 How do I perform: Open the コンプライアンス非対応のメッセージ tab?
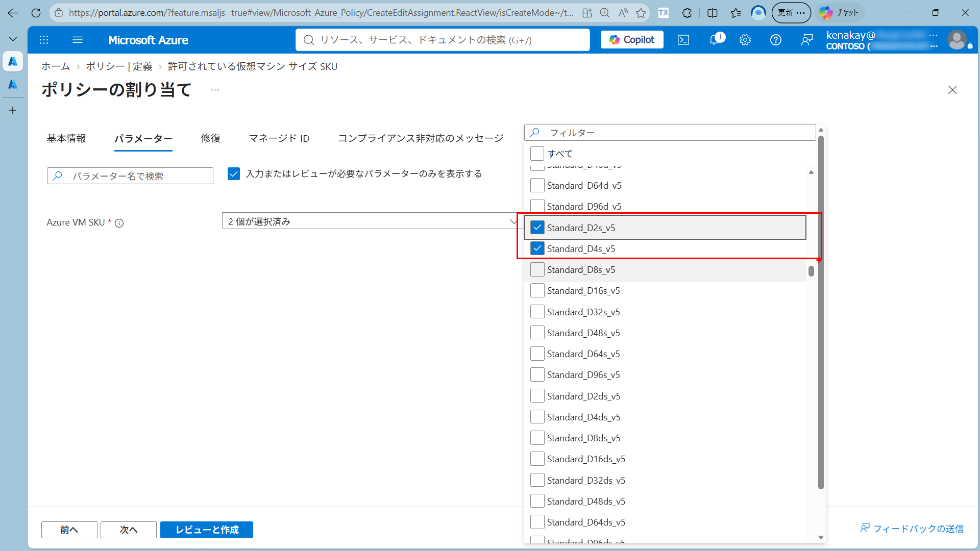point(421,138)
